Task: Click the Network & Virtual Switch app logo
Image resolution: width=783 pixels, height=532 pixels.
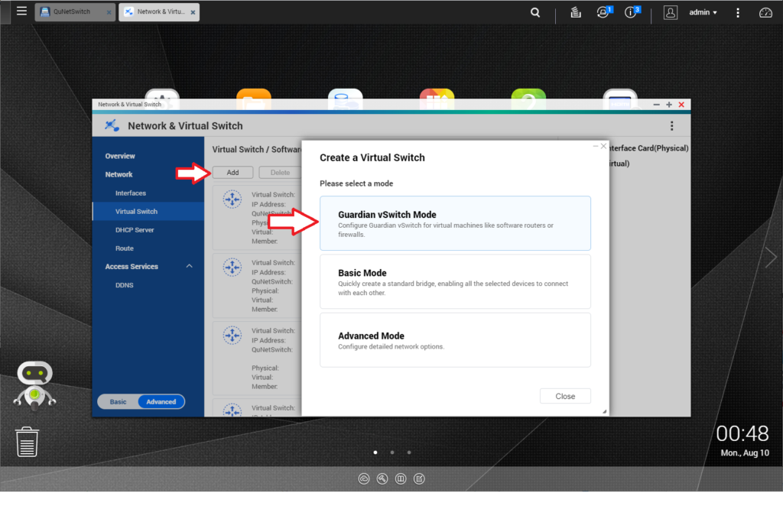Action: [112, 126]
